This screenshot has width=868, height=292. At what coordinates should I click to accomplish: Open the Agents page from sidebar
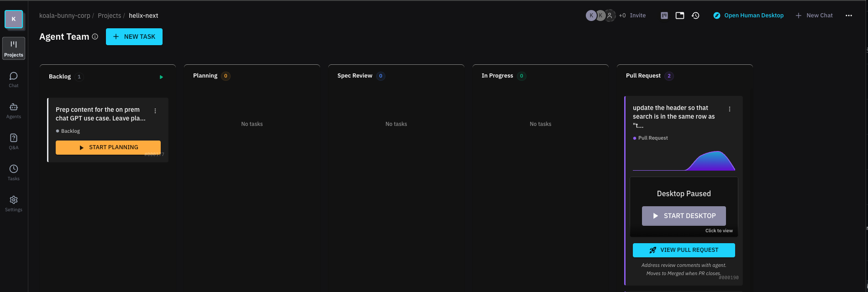(x=14, y=110)
